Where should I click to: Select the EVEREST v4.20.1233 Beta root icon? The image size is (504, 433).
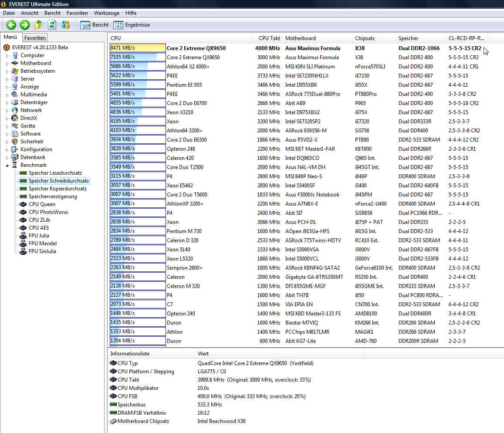7,47
